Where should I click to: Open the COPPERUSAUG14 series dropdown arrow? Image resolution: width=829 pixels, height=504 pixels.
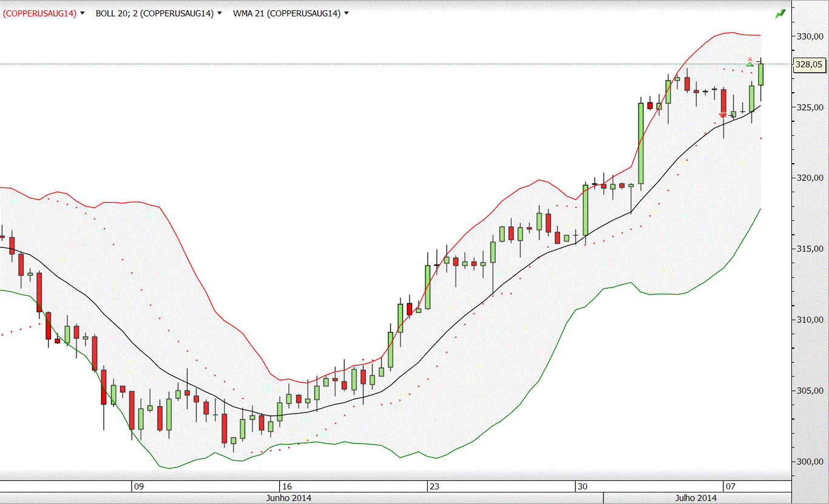(82, 13)
